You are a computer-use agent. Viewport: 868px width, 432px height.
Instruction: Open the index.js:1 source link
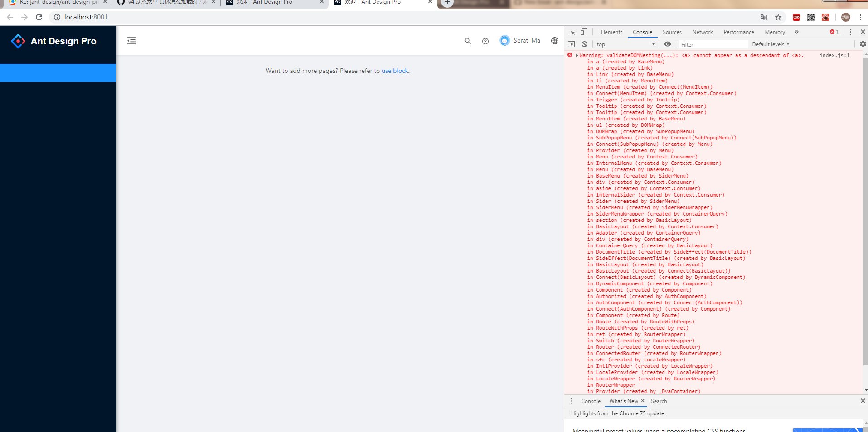pyautogui.click(x=834, y=55)
